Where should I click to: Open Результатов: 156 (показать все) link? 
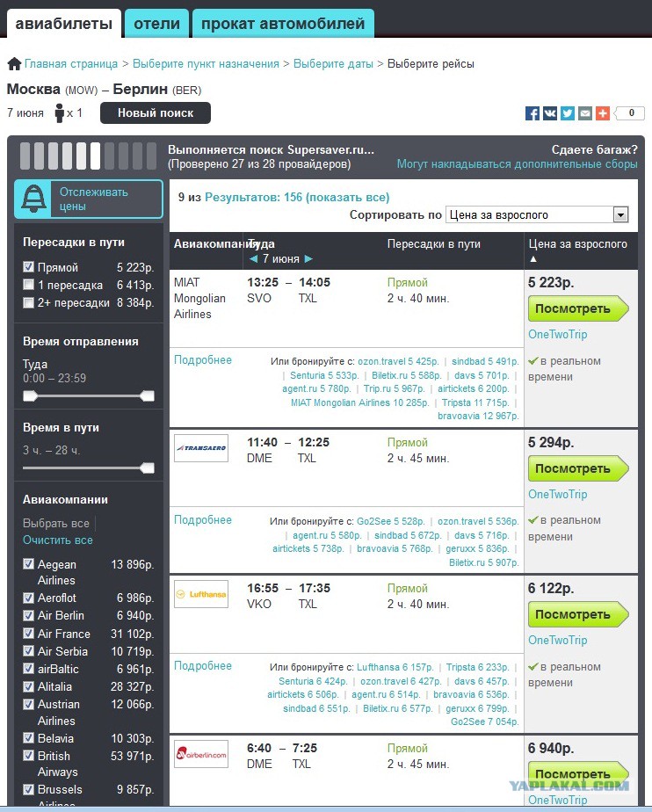click(x=297, y=198)
